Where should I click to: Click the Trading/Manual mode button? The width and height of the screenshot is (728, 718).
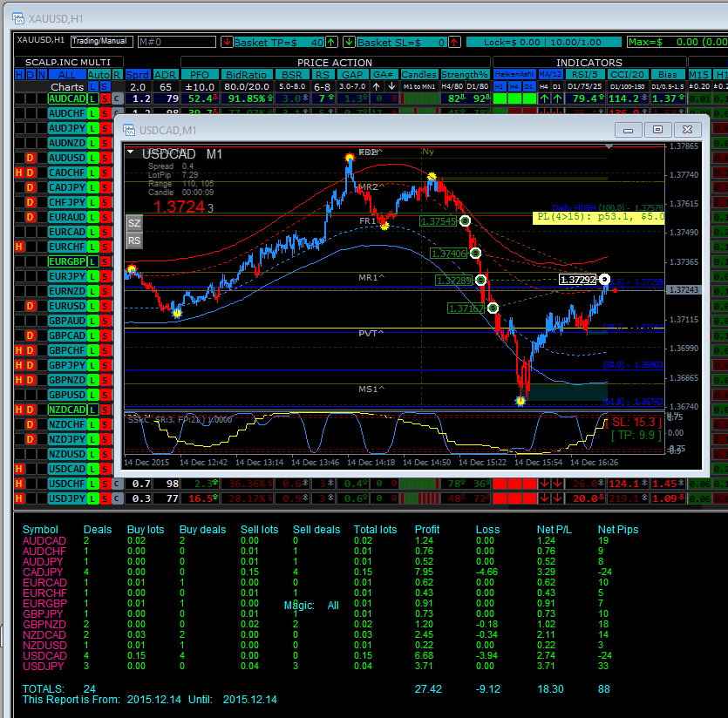pos(102,42)
